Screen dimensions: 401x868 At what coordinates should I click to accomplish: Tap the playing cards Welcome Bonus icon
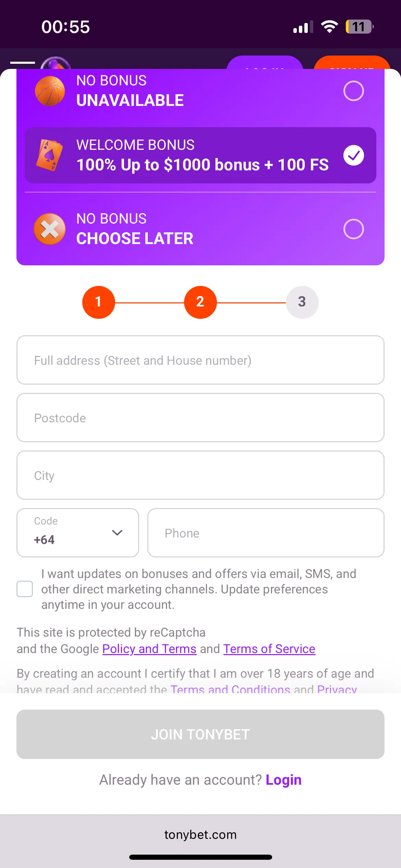50,155
